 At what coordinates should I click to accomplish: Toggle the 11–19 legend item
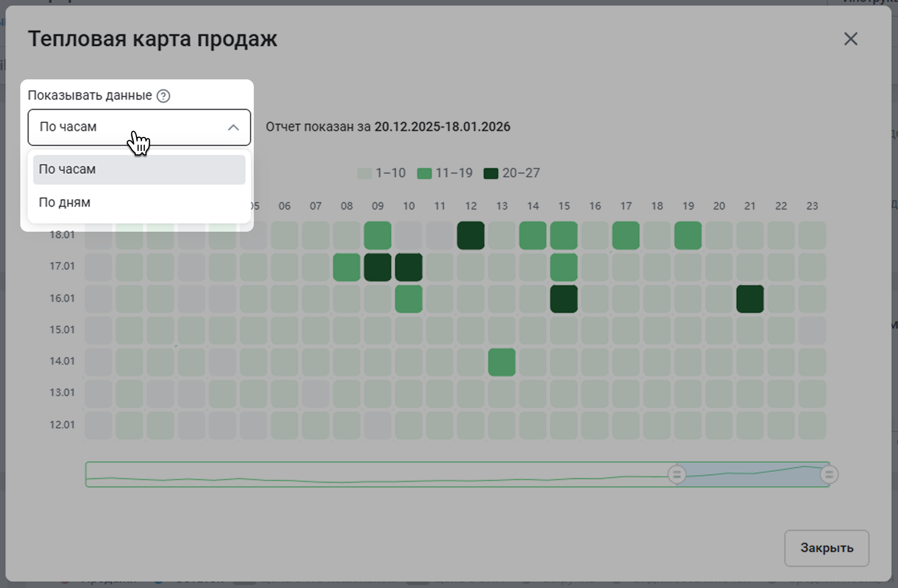click(445, 173)
